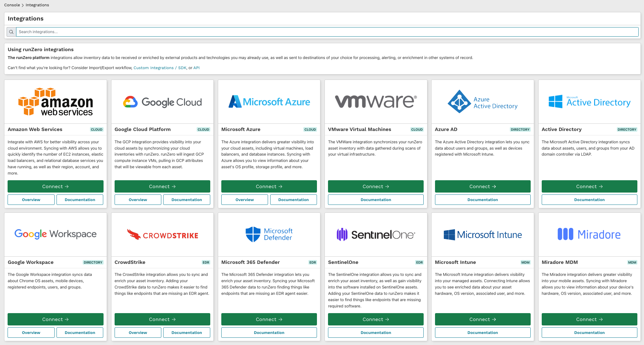The image size is (644, 345).
Task: Open SentinelOne Documentation
Action: 376,333
